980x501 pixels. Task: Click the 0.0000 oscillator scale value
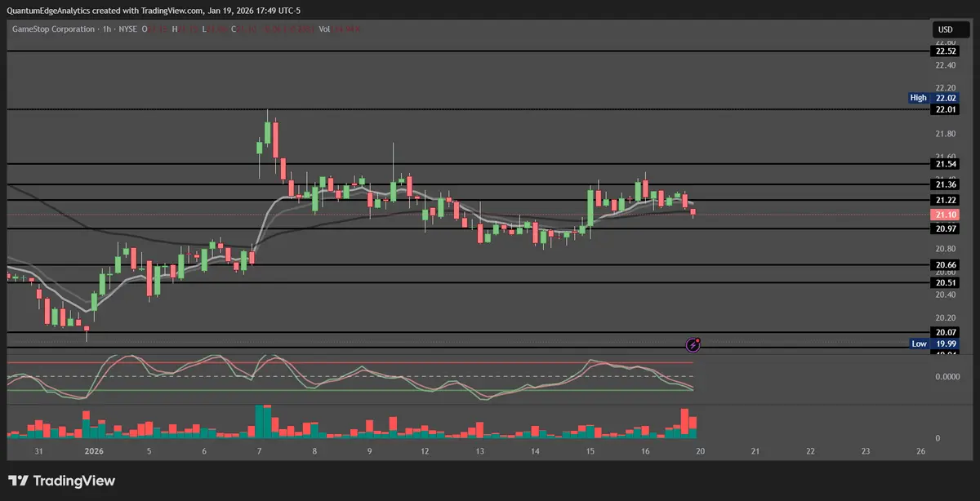point(947,376)
